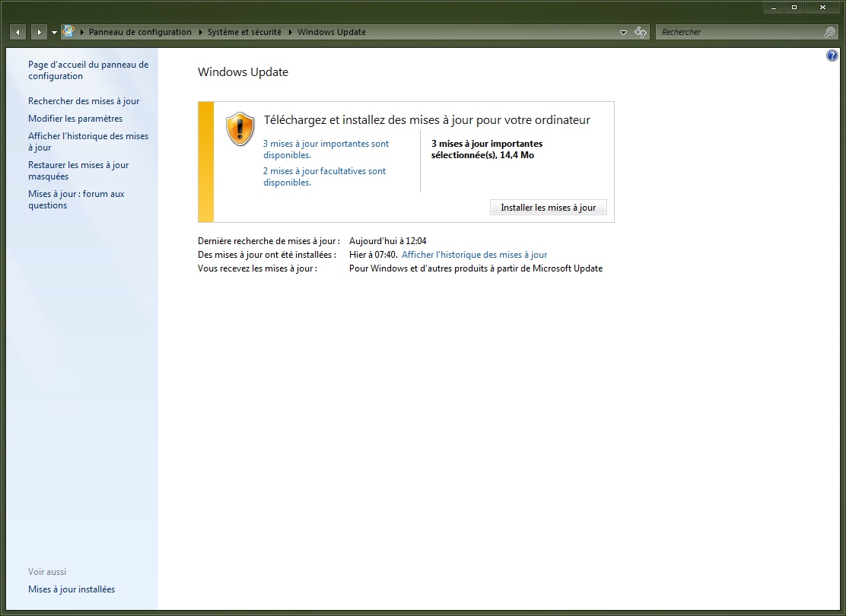Expand the arrow before Panneau de configuration
Screen dimensions: 846x616
tap(82, 33)
